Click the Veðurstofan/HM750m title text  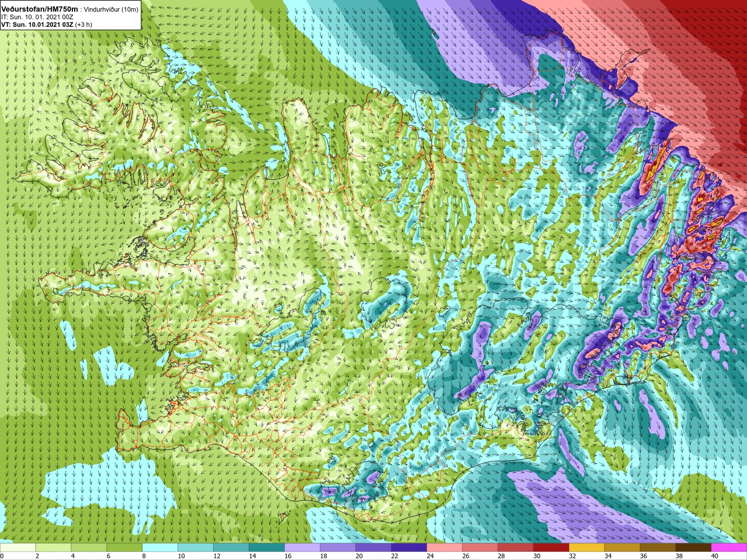pyautogui.click(x=40, y=9)
